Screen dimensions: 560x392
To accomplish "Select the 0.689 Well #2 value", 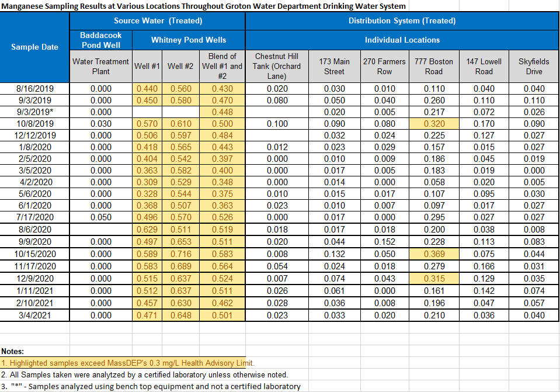I will pyautogui.click(x=180, y=266).
